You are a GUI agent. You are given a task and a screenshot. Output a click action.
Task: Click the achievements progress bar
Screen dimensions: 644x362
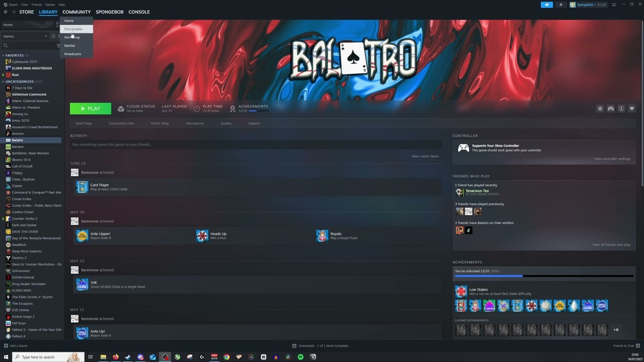pos(544,276)
